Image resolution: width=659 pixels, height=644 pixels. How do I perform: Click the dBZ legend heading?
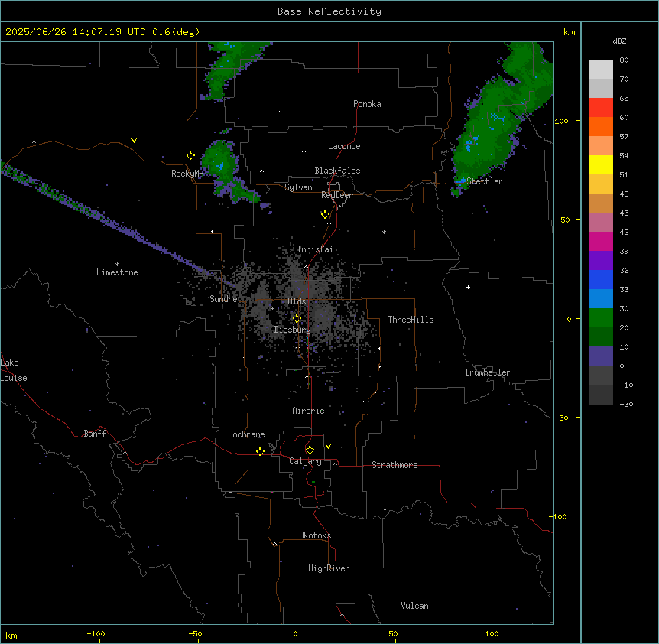(619, 41)
